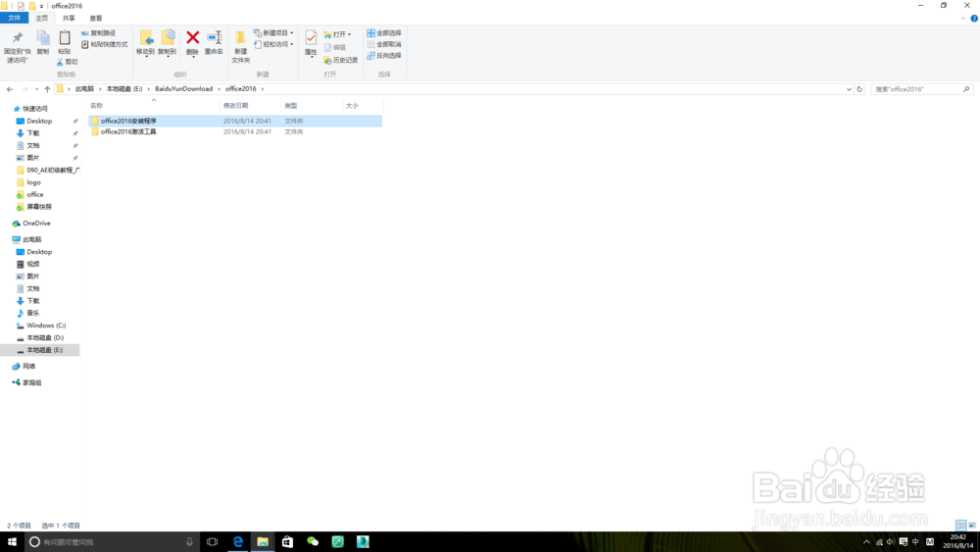Open the Store icon in taskbar
The image size is (980, 552).
coord(287,542)
